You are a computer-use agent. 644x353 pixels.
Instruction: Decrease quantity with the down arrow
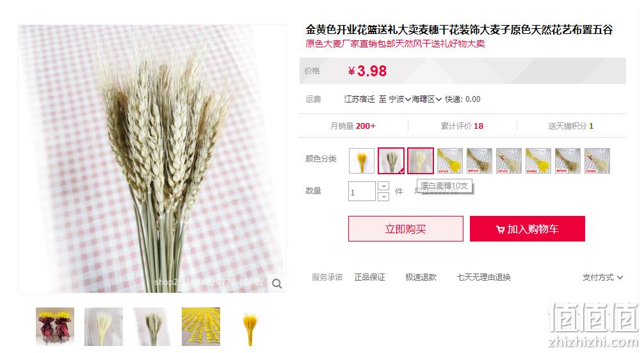(383, 197)
